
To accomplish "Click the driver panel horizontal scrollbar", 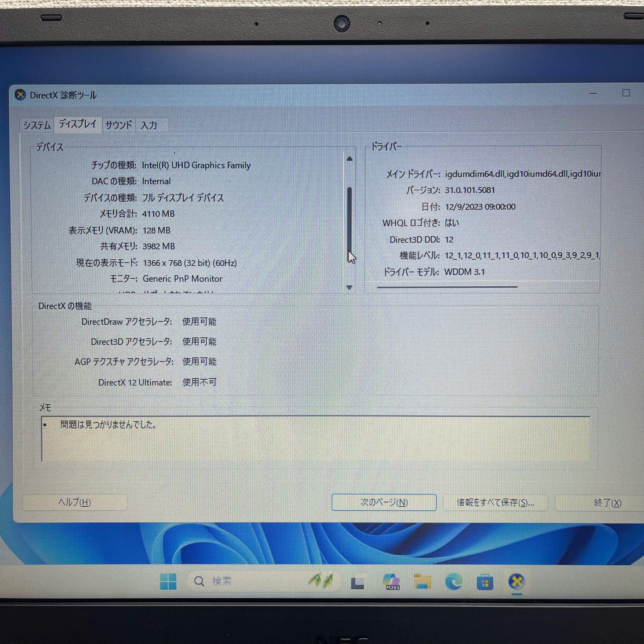I will (447, 287).
